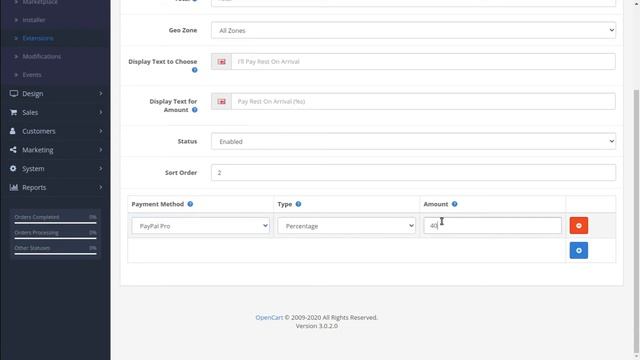Expand the Sales menu chevron

tap(100, 112)
